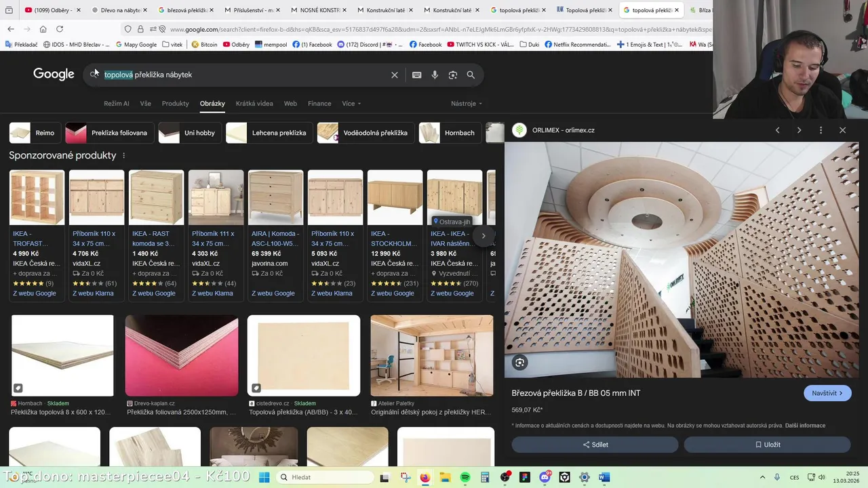Open the Bitcoin bookmark
Image resolution: width=868 pixels, height=488 pixels.
(204, 45)
